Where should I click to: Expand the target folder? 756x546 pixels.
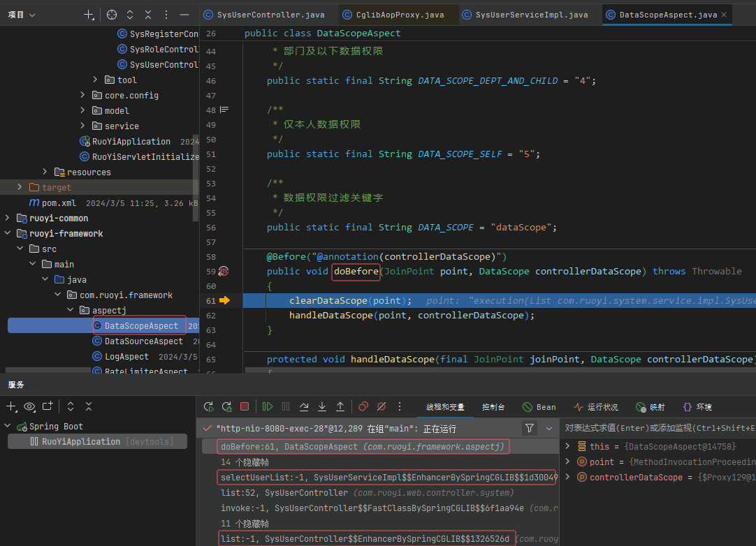[x=20, y=187]
